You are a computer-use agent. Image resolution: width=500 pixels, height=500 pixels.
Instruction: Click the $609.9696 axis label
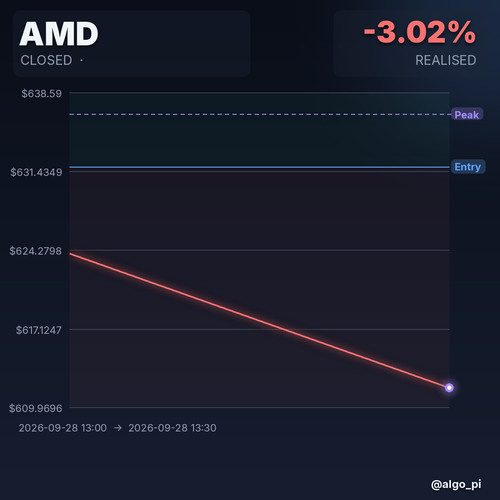coord(36,408)
